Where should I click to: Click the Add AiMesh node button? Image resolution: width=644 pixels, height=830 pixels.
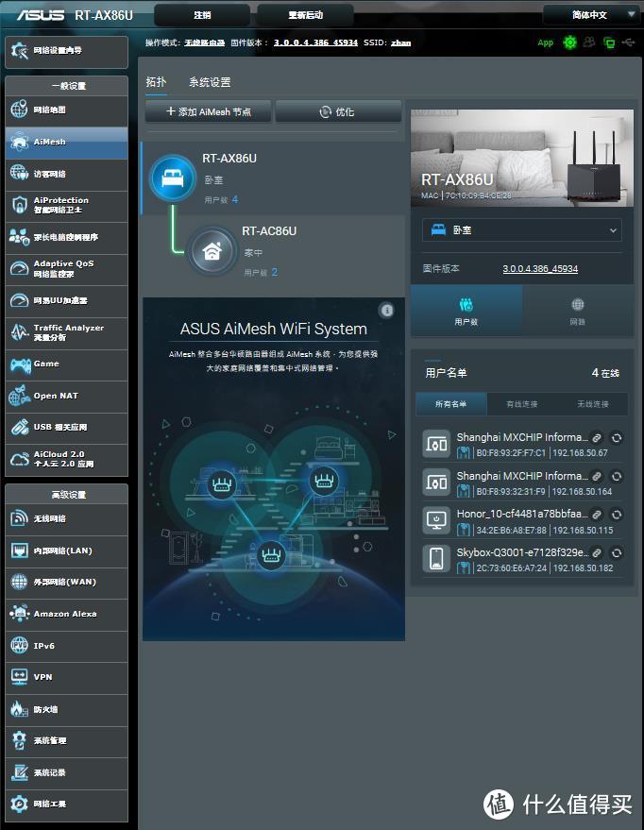pyautogui.click(x=209, y=111)
